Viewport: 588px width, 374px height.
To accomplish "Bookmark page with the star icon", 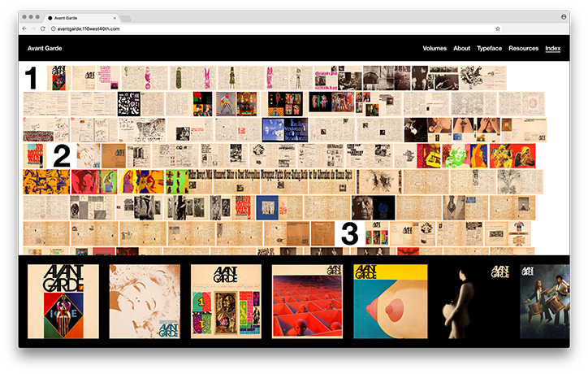I will tap(498, 28).
